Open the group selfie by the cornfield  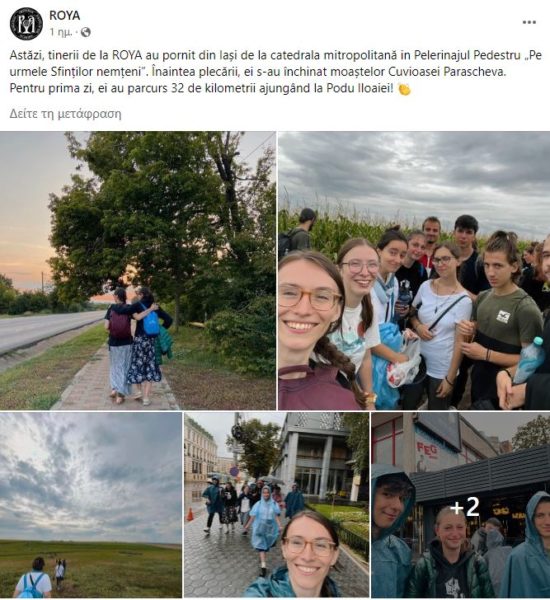click(x=414, y=271)
